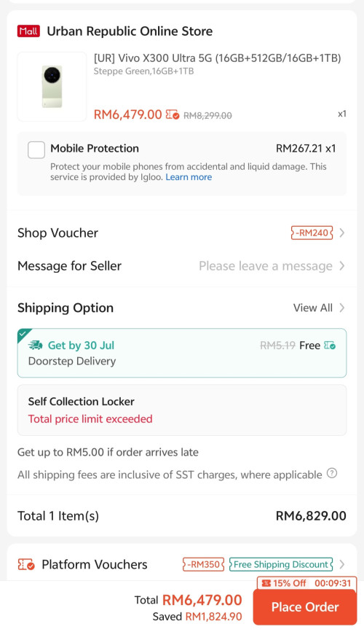Expand the Platform Vouchers chevron
The height and width of the screenshot is (632, 364).
[342, 564]
